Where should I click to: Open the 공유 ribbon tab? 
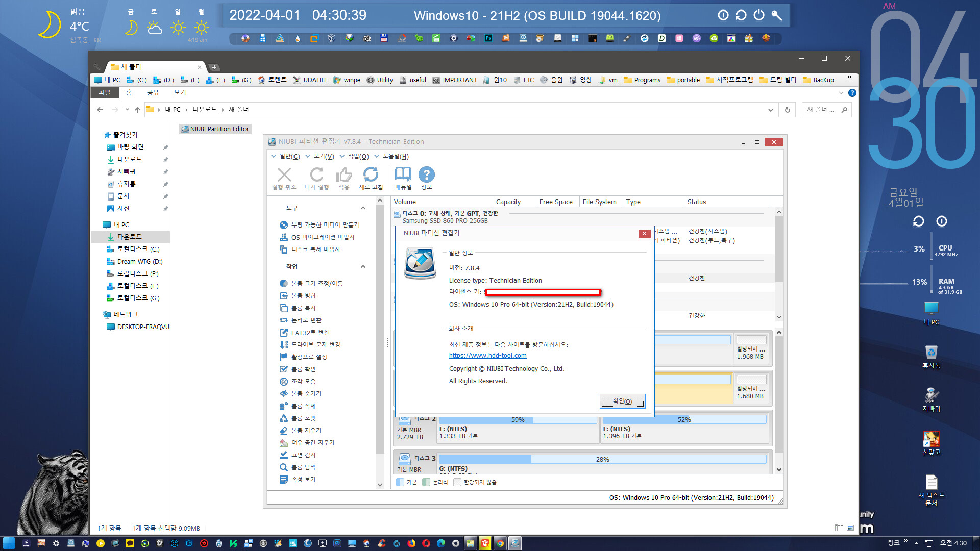[x=153, y=92]
